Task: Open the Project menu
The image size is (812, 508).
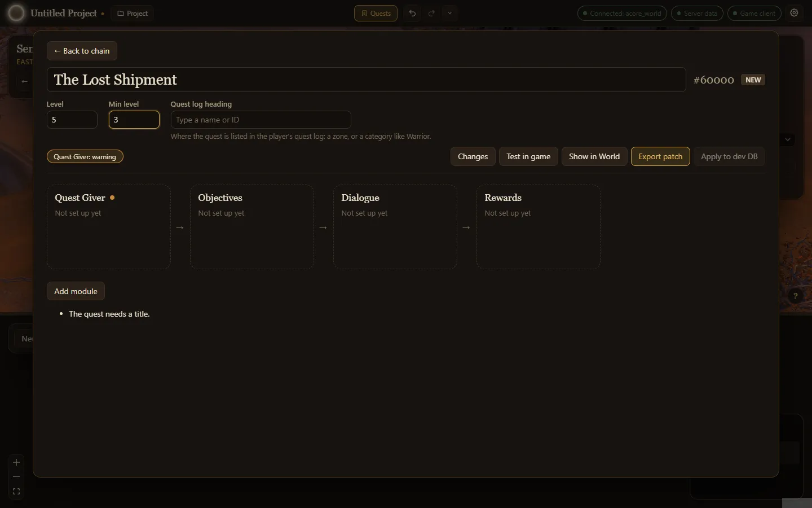Action: [x=133, y=13]
